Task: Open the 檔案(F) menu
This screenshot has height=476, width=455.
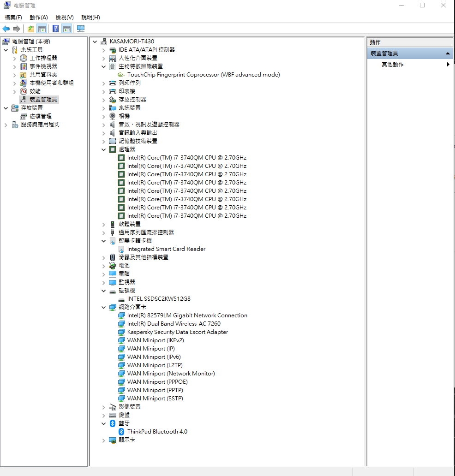Action: [13, 18]
